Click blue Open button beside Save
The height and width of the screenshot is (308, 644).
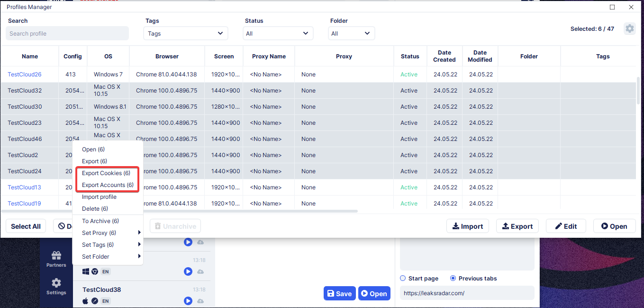point(374,293)
